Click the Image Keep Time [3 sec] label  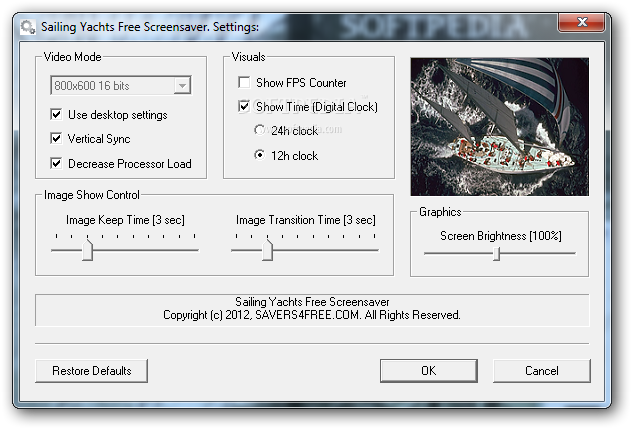point(125,220)
